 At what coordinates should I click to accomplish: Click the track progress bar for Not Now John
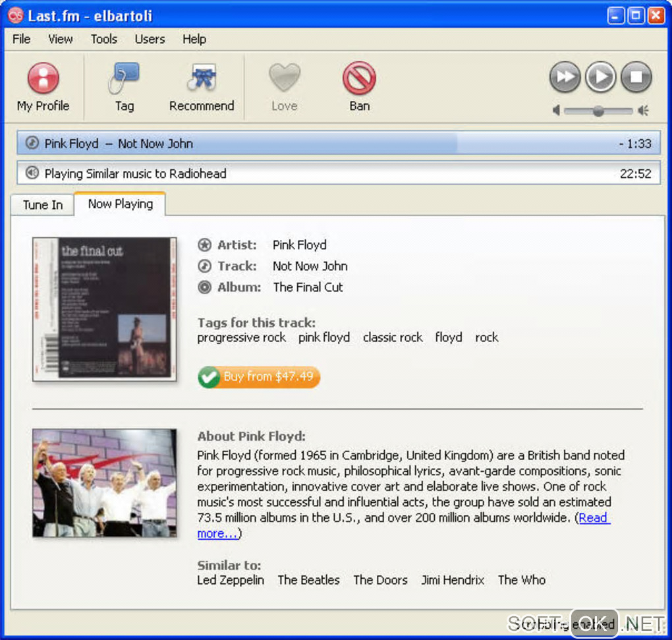pos(339,143)
